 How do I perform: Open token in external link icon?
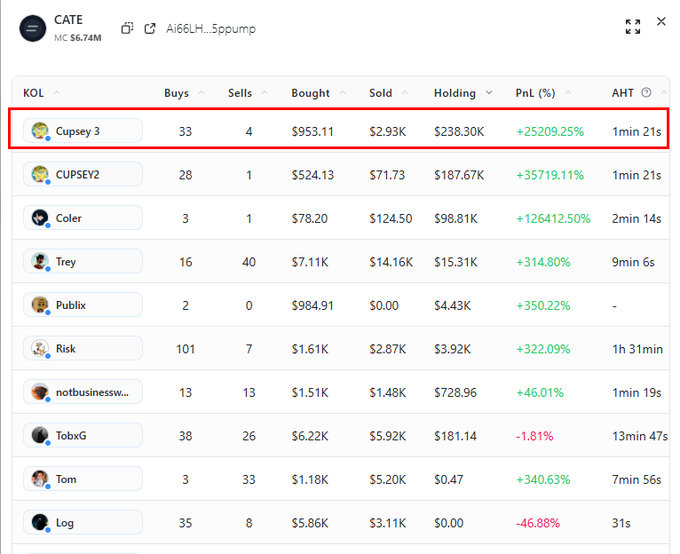click(150, 28)
